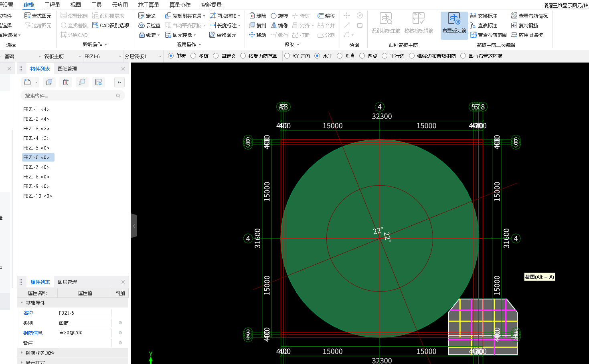The image size is (589, 364).
Task: Click 转换图元 convert element
Action: pos(223,35)
